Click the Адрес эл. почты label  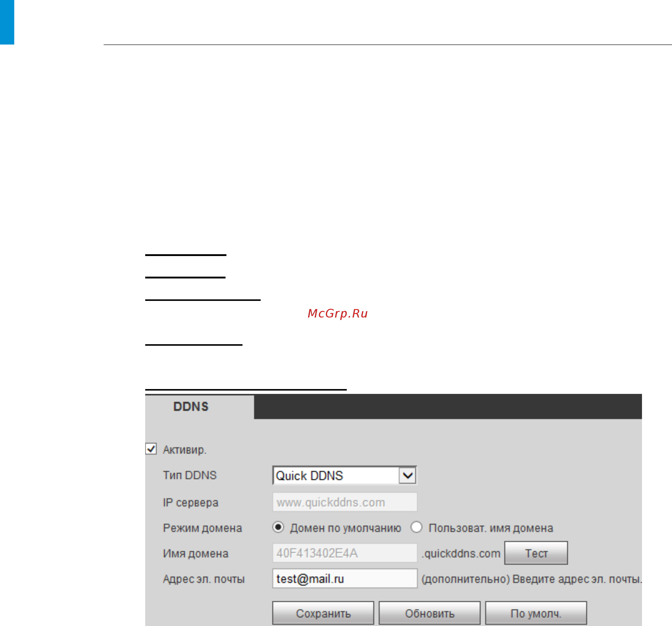pos(204,579)
